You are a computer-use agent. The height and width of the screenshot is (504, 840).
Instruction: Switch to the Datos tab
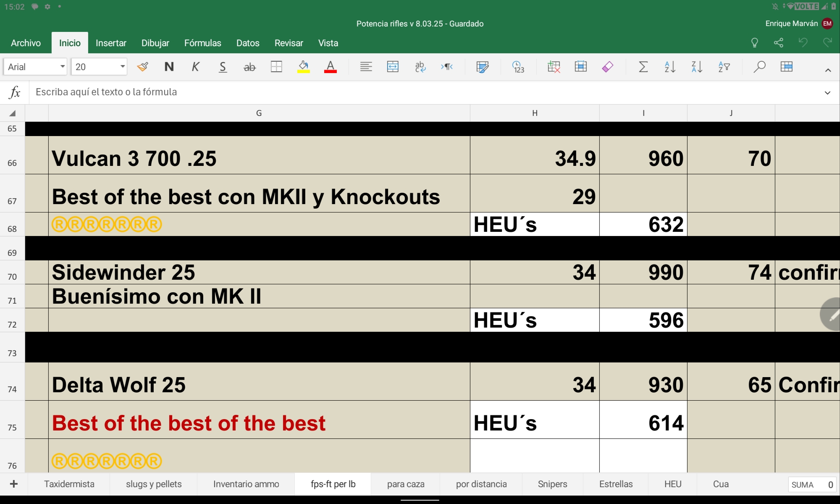[x=248, y=43]
